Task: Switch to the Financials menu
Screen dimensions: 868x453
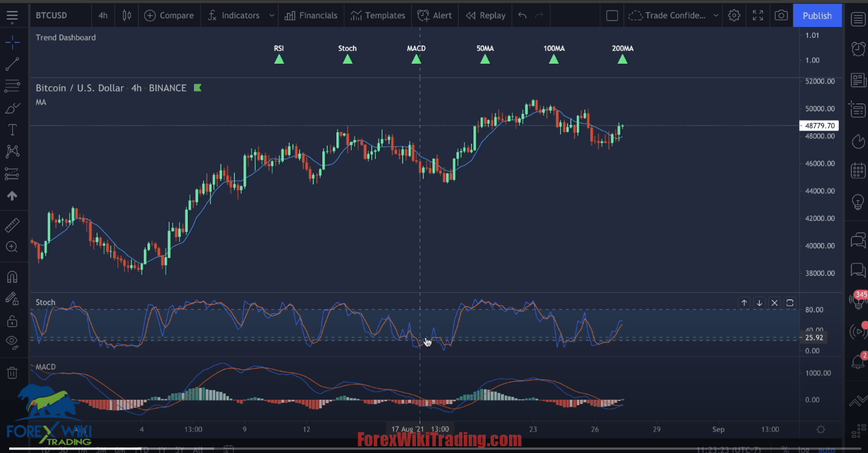Action: point(311,15)
